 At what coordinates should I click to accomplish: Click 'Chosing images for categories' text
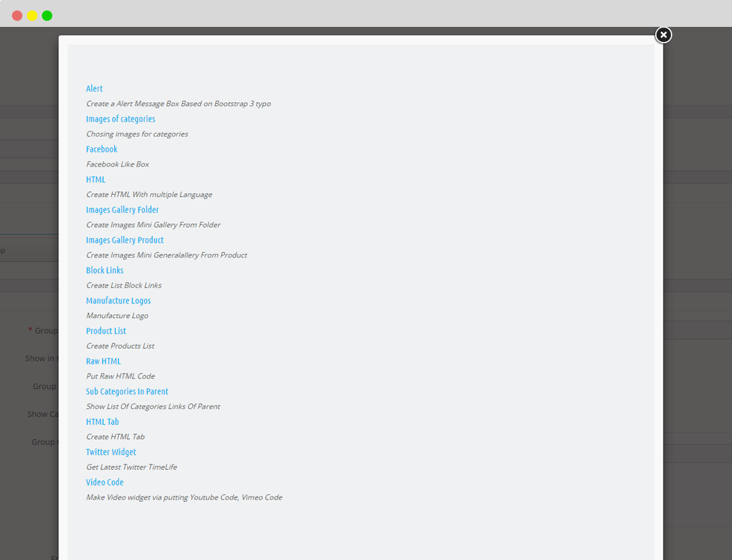pyautogui.click(x=137, y=134)
